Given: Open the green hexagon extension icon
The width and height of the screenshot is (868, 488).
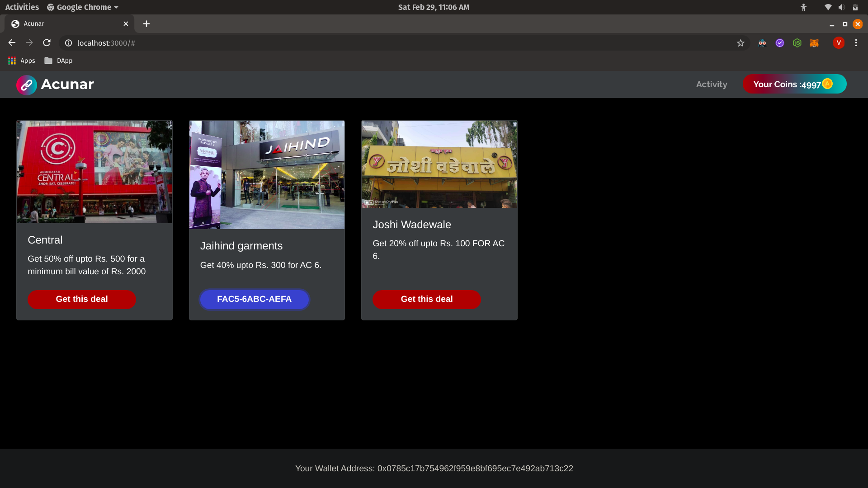Looking at the screenshot, I should pyautogui.click(x=797, y=43).
